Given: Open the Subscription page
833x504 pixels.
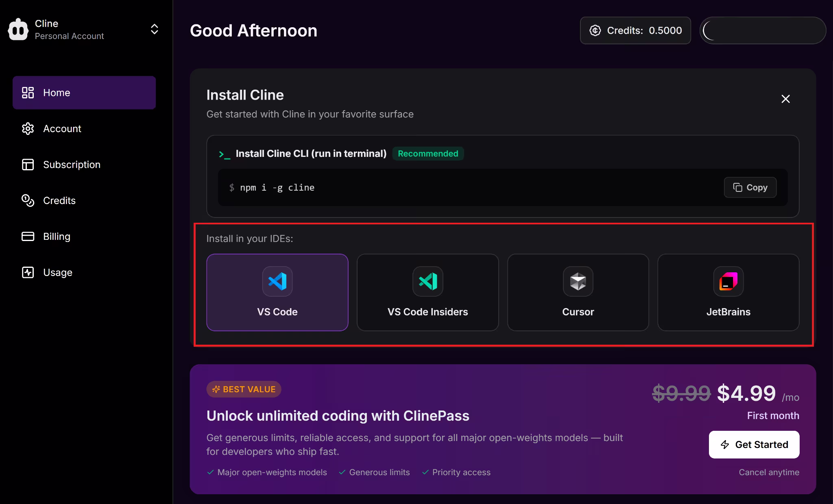Looking at the screenshot, I should pyautogui.click(x=84, y=165).
